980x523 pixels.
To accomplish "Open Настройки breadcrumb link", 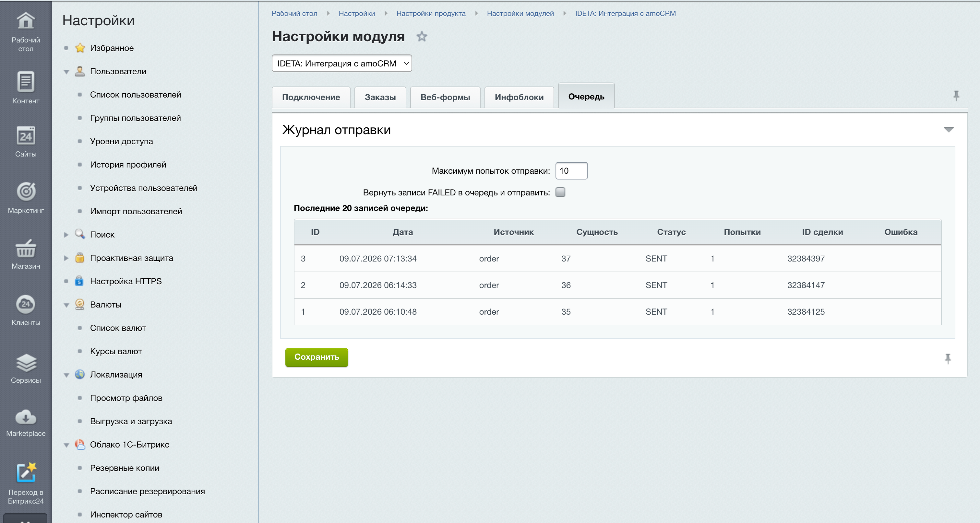I will (x=356, y=13).
